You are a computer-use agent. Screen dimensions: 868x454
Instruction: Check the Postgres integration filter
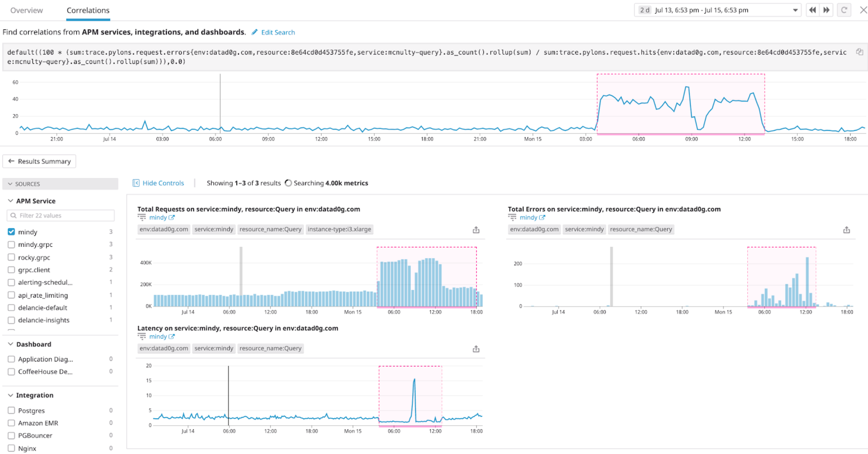(11, 410)
